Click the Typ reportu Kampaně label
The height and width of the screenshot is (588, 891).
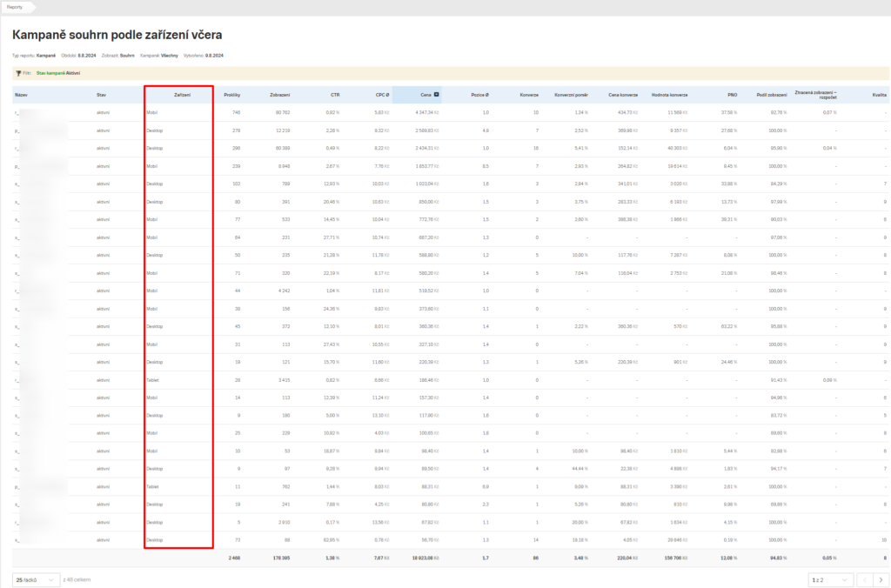[x=34, y=56]
